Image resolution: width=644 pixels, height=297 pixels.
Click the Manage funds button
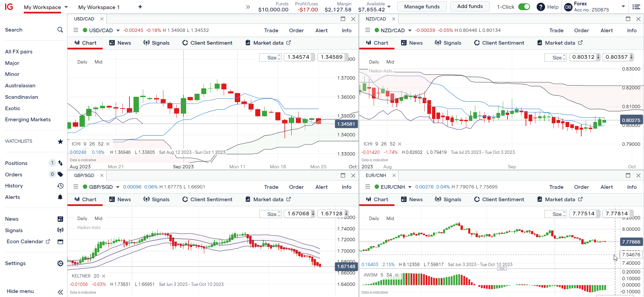point(422,7)
